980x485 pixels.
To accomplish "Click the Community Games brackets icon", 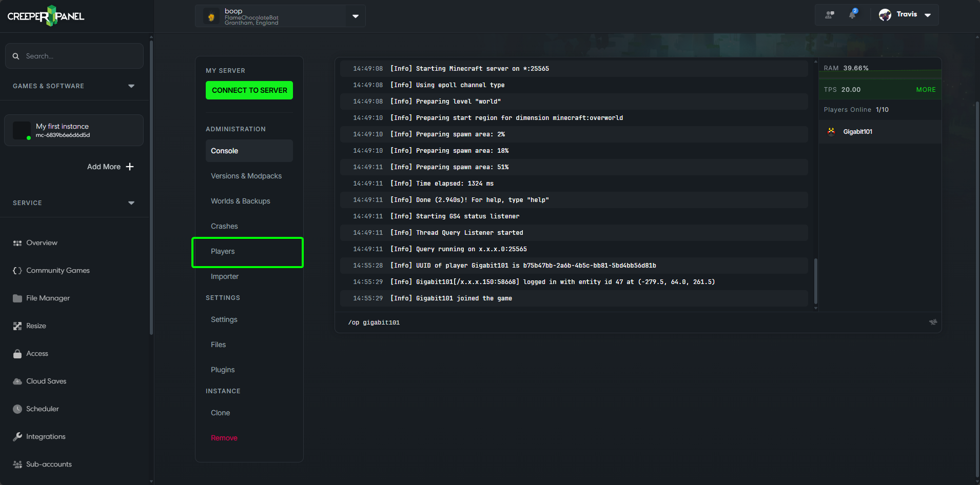I will [x=17, y=270].
